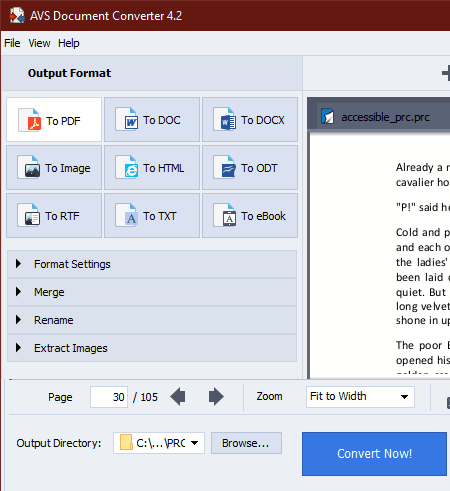The image size is (450, 491).
Task: Click the 'Page' label in preview bar
Action: point(60,397)
